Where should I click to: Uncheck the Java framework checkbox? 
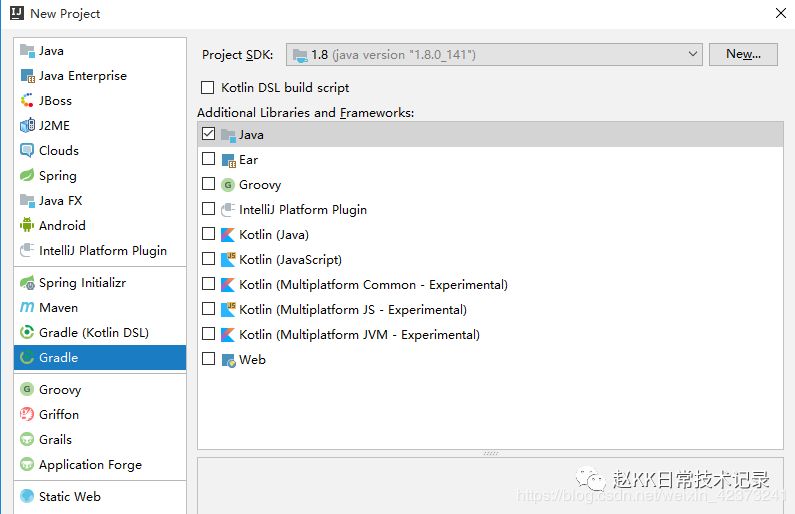point(208,134)
